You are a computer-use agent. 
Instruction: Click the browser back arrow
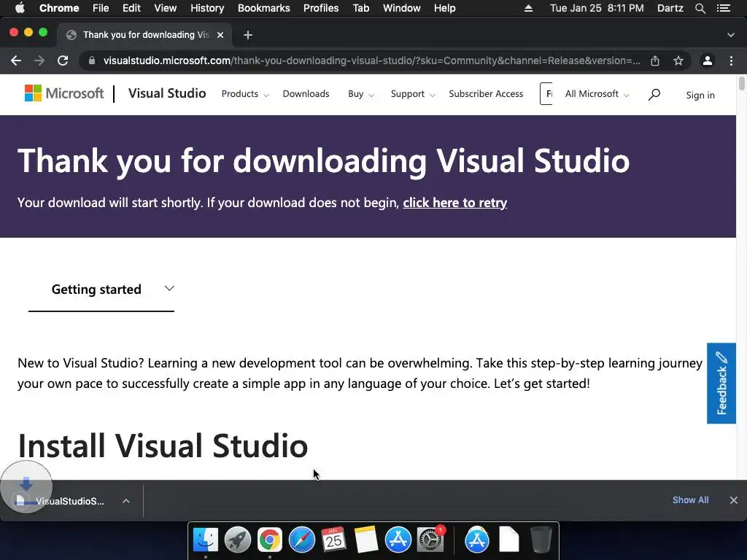coord(16,61)
